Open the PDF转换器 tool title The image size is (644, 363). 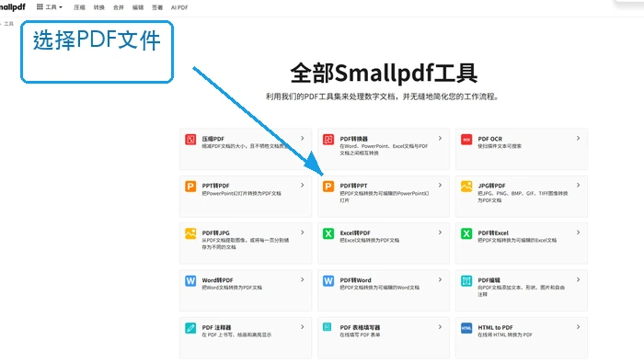(353, 139)
